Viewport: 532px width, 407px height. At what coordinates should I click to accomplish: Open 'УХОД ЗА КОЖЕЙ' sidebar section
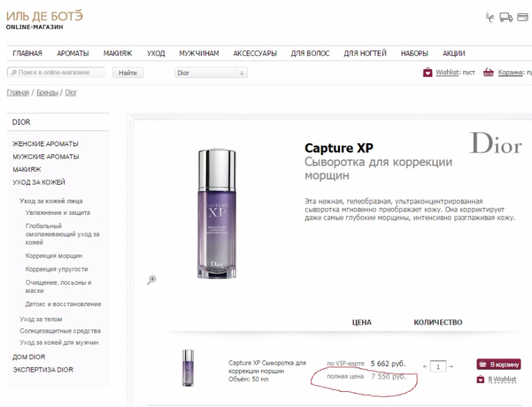click(39, 182)
